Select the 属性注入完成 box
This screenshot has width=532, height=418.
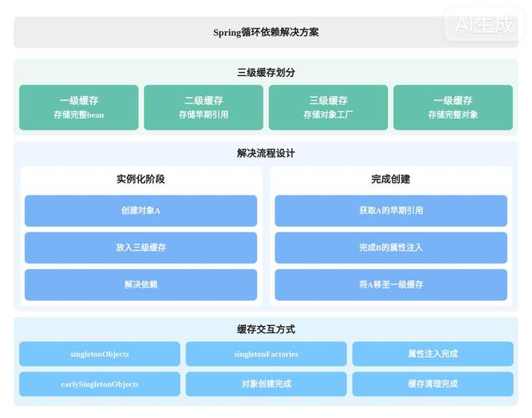(433, 354)
